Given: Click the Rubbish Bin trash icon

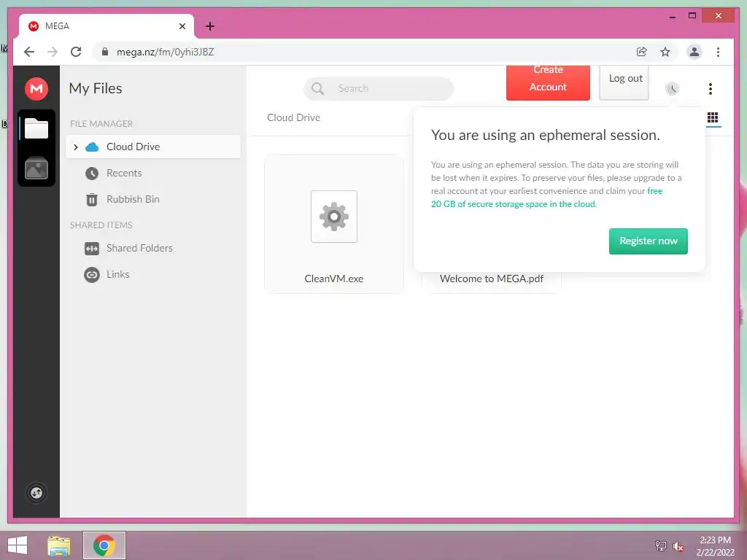Looking at the screenshot, I should pyautogui.click(x=92, y=200).
